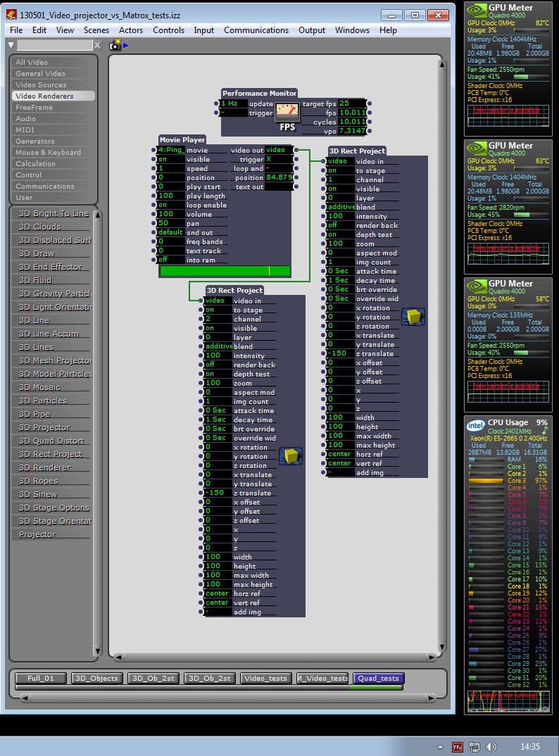Open the volume speaker tray icon
The width and height of the screenshot is (559, 756).
point(491,747)
